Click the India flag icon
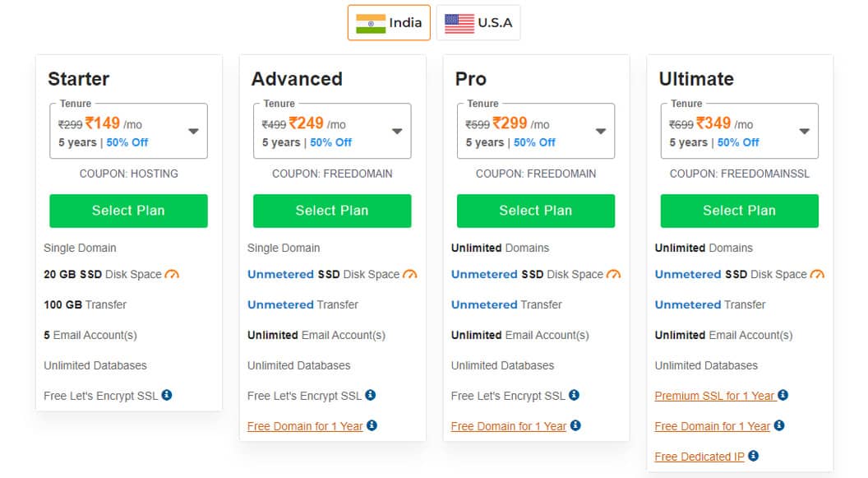 click(371, 22)
